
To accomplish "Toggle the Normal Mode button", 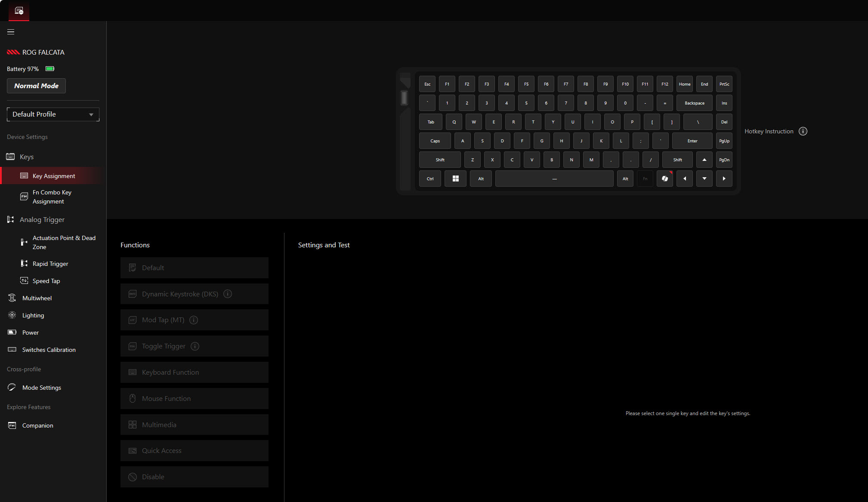I will (36, 86).
